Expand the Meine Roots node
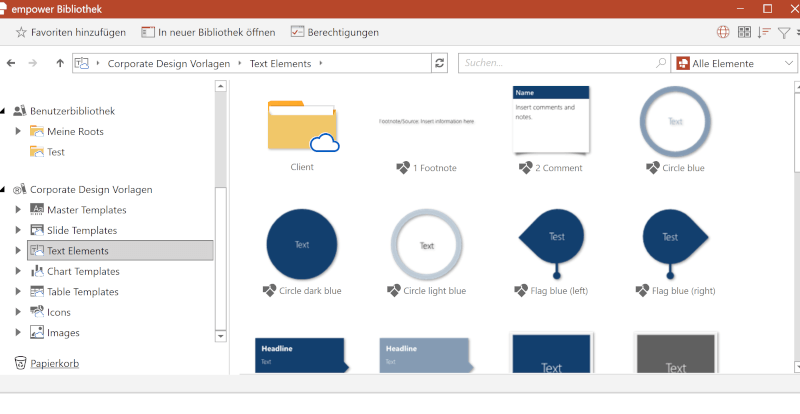 18,131
